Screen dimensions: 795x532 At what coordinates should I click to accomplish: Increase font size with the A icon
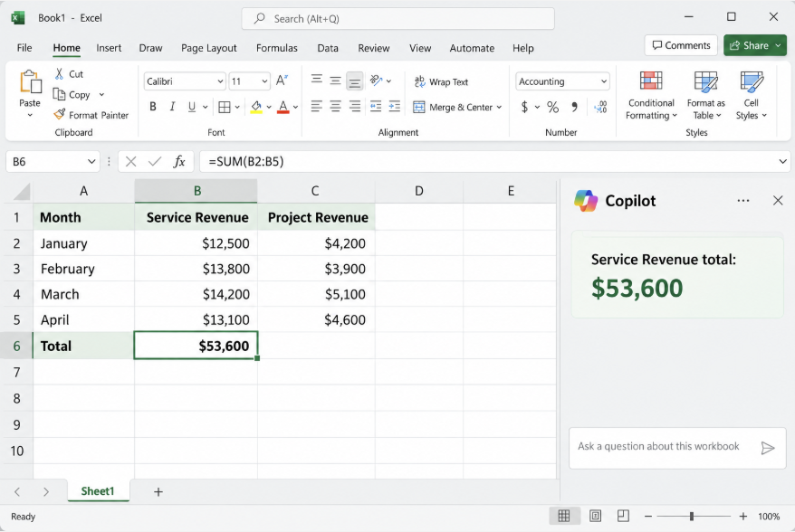[282, 81]
